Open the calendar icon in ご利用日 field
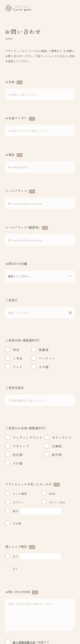This screenshot has width=80, height=644. 70,313
